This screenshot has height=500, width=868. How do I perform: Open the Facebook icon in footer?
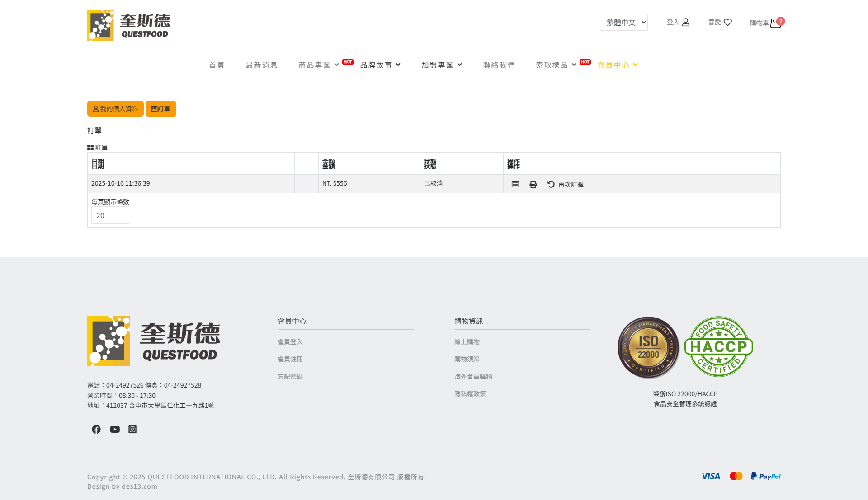(x=96, y=429)
